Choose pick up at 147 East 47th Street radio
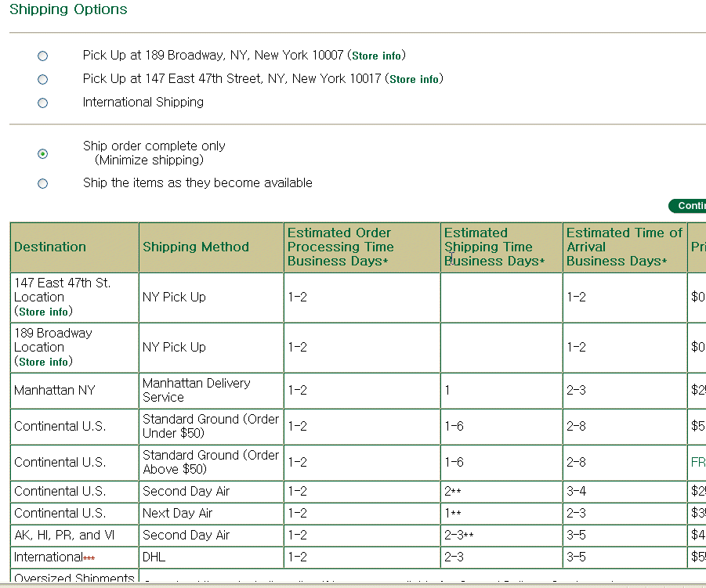This screenshot has height=588, width=706. click(x=43, y=80)
